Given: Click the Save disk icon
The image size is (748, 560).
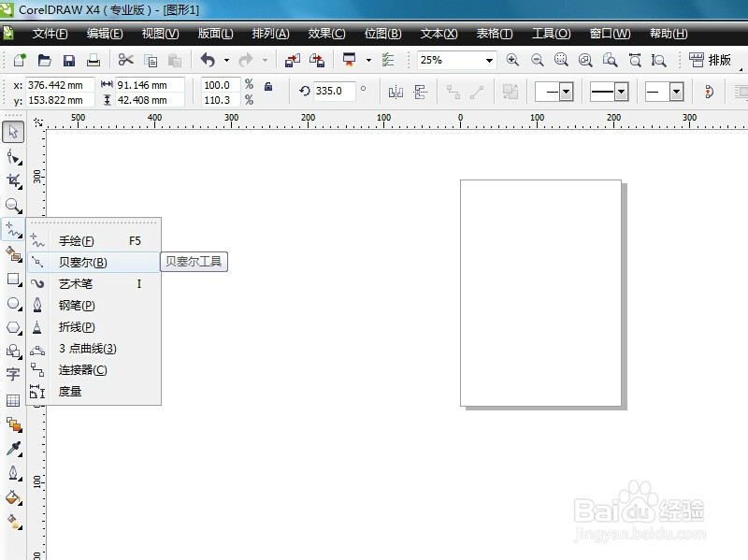Looking at the screenshot, I should [69, 60].
